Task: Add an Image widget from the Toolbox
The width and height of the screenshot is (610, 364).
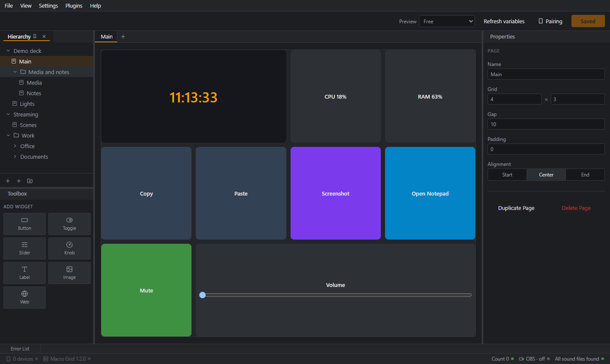Action: (x=69, y=273)
